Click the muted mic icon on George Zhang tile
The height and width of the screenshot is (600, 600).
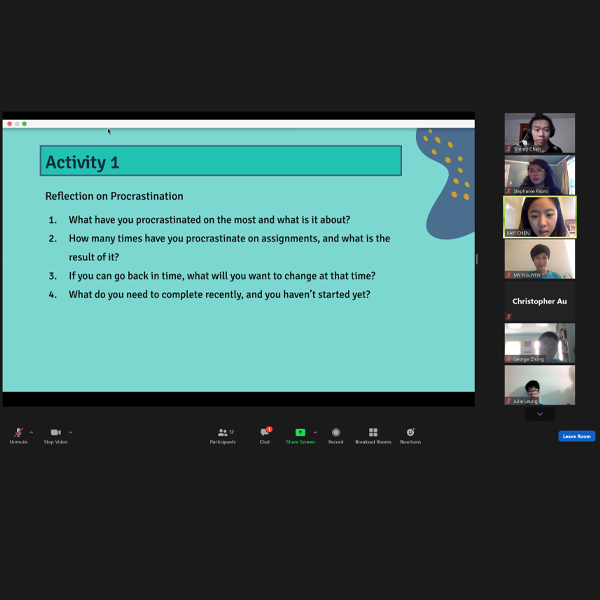[x=509, y=359]
